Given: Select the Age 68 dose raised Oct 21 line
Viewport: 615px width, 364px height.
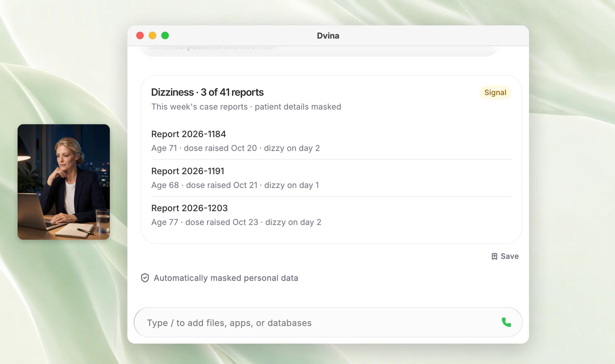Looking at the screenshot, I should tap(235, 185).
